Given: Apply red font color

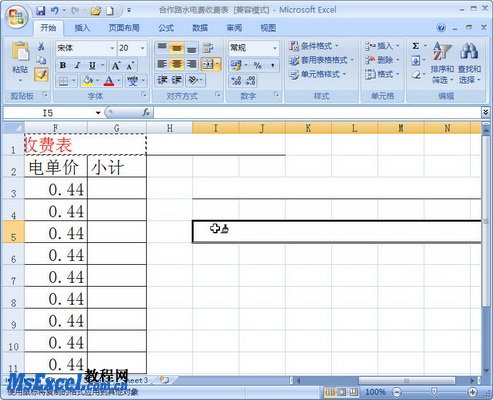Looking at the screenshot, I should coord(109,81).
